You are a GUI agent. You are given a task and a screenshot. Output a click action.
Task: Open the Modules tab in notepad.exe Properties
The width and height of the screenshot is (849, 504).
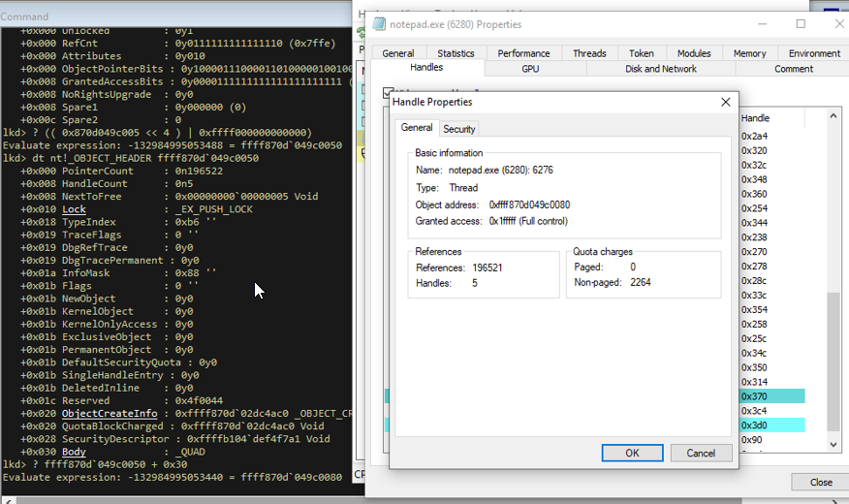click(694, 53)
